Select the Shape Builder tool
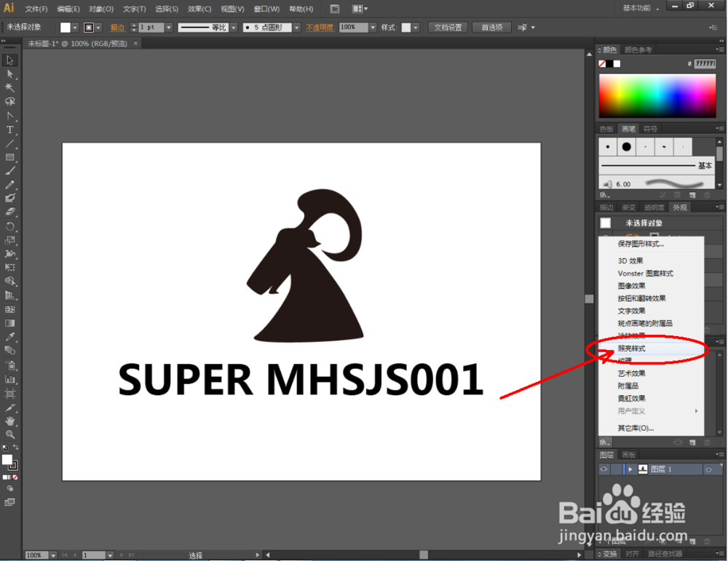 9,281
